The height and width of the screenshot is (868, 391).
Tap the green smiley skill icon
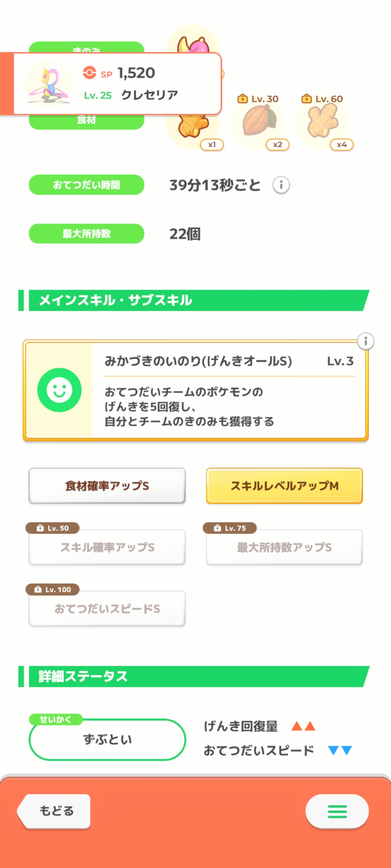coord(59,390)
